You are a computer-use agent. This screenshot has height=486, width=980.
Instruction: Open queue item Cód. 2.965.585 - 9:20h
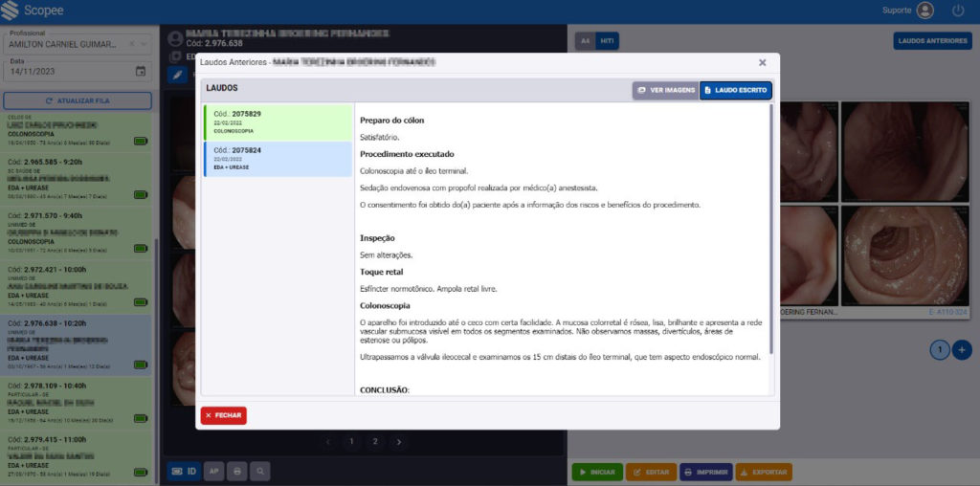coord(78,179)
